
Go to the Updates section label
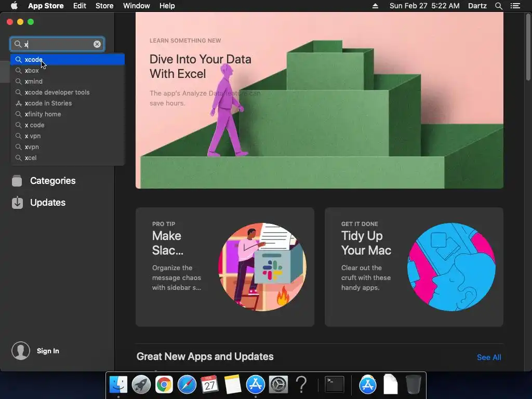pyautogui.click(x=48, y=203)
